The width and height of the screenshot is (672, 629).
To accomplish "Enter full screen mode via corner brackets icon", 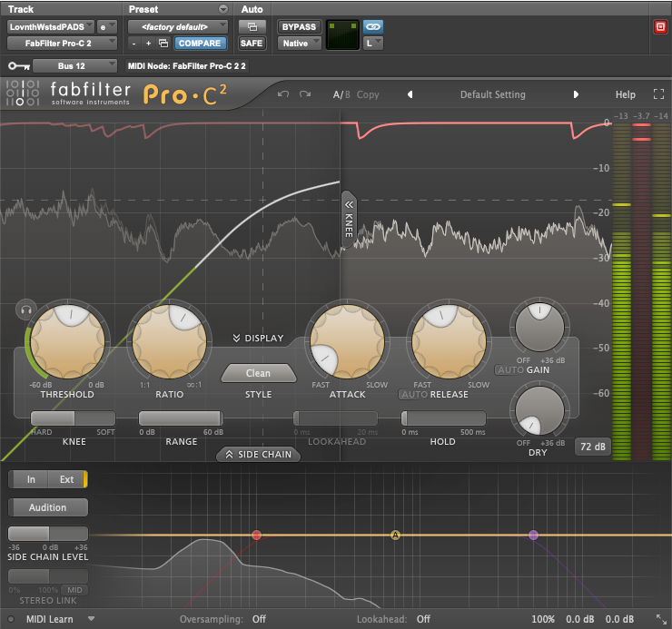I will pyautogui.click(x=658, y=94).
